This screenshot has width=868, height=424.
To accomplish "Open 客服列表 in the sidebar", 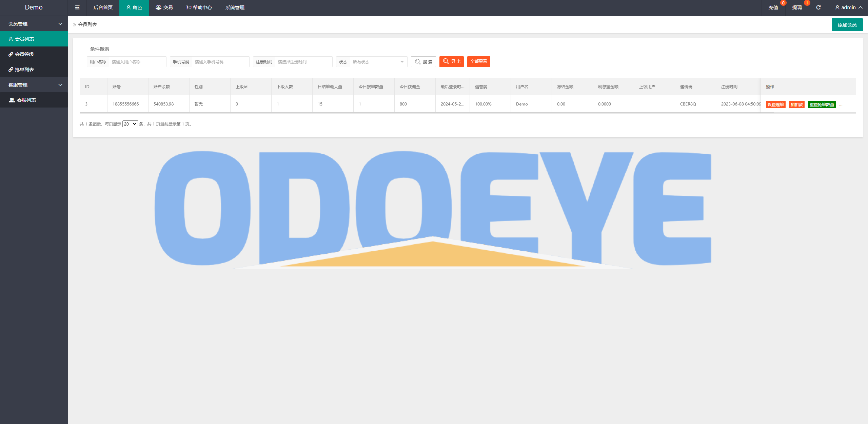I will coord(34,100).
